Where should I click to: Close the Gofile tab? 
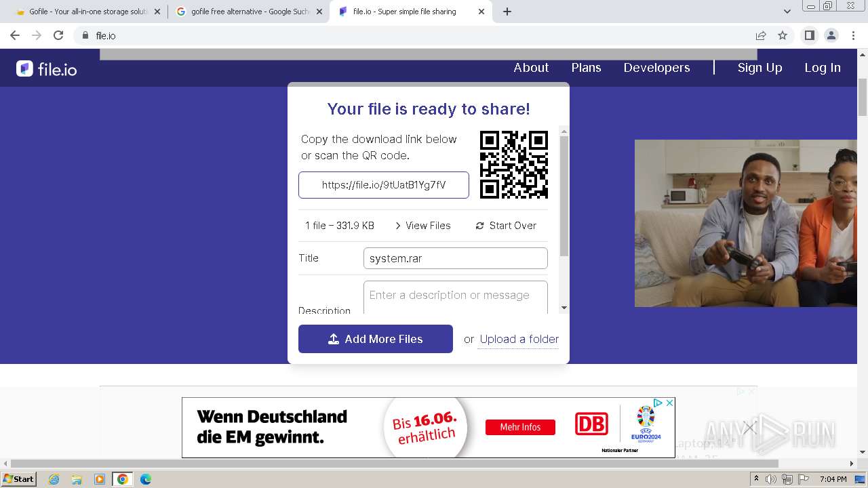(157, 12)
